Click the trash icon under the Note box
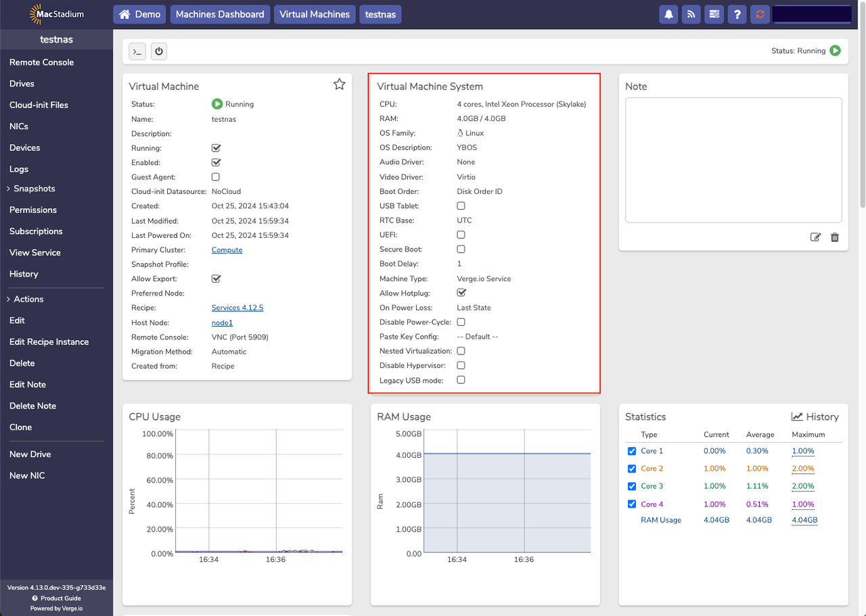 835,237
